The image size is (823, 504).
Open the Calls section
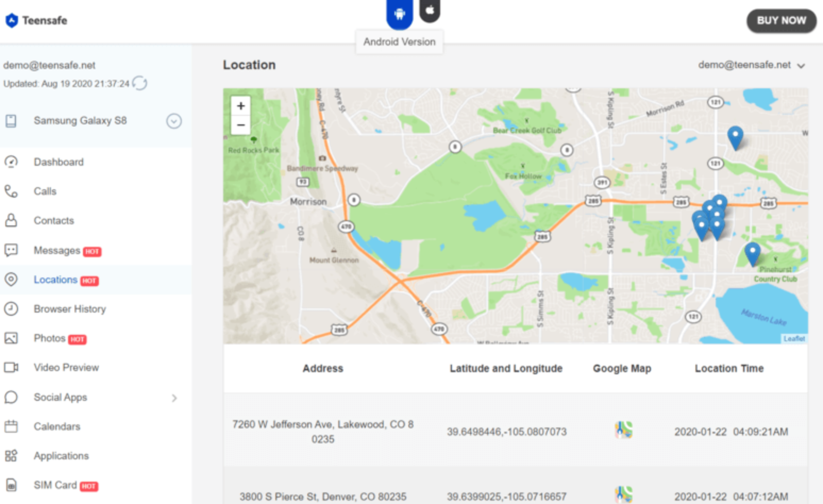coord(45,191)
